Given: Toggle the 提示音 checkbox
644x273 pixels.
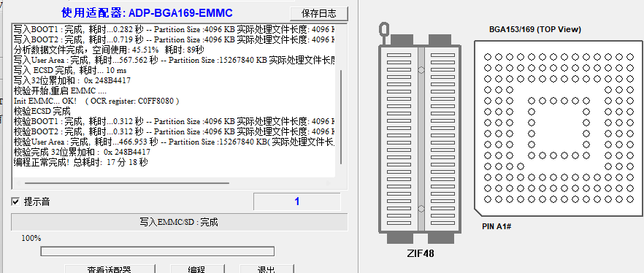Looking at the screenshot, I should (15, 201).
